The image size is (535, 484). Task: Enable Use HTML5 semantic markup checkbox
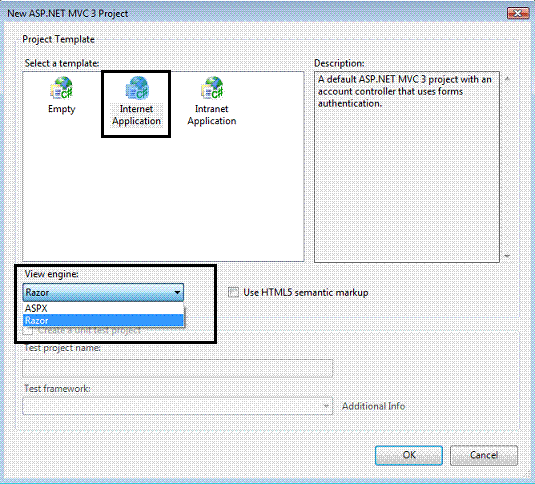point(233,292)
